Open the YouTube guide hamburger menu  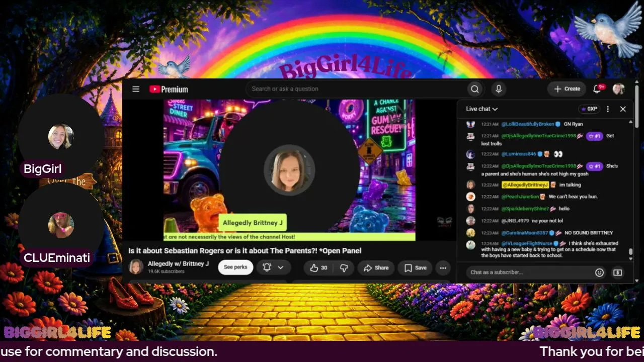136,89
